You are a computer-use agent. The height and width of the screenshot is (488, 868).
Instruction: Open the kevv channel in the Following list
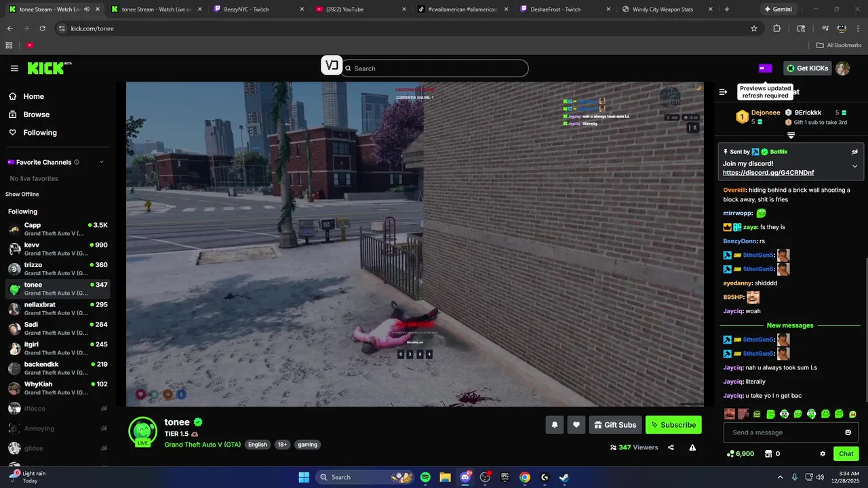coord(58,249)
